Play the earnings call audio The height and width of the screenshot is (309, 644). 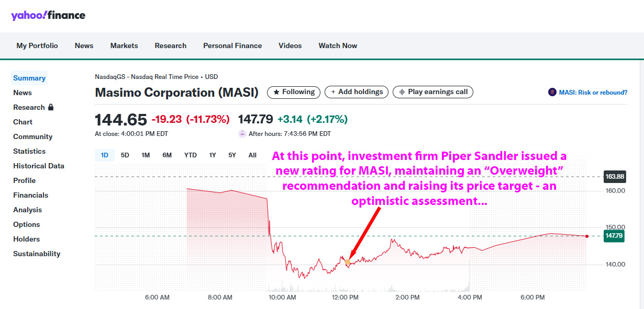[x=433, y=92]
